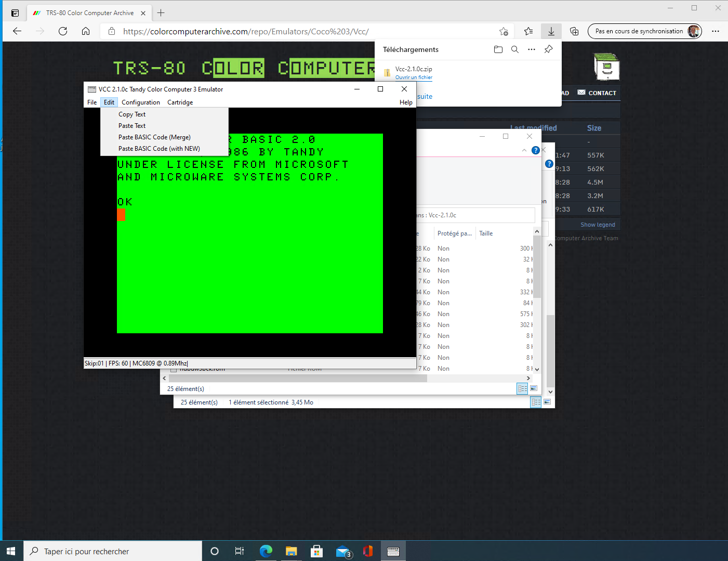Click the Windows search box
Image resolution: width=728 pixels, height=561 pixels.
(113, 551)
